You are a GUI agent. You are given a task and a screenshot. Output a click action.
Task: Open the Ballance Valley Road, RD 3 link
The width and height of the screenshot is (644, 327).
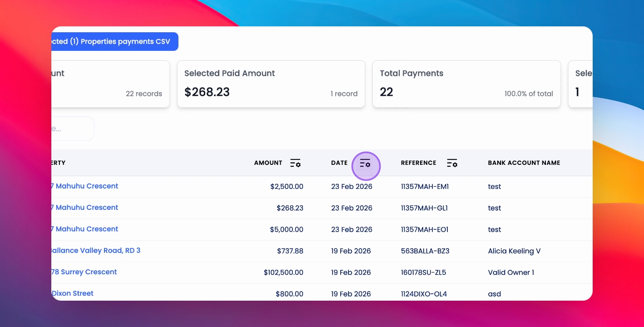pyautogui.click(x=96, y=250)
